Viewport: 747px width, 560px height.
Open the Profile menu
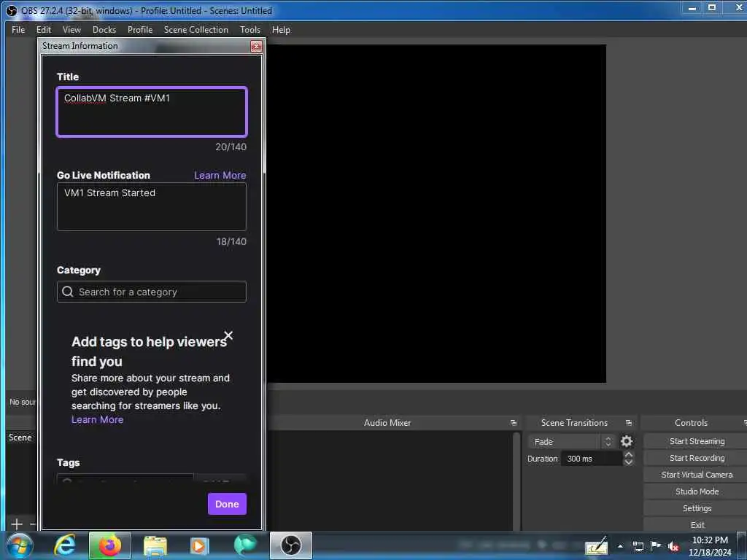tap(139, 29)
